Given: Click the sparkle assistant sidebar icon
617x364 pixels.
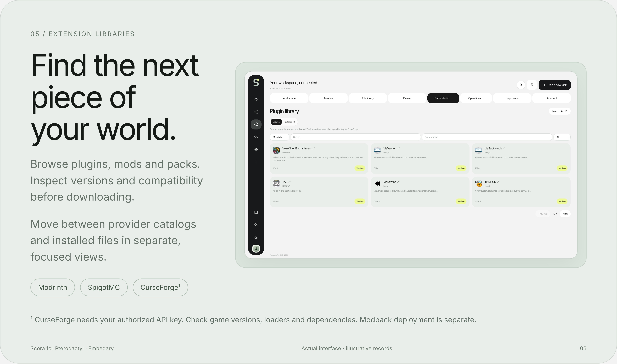Looking at the screenshot, I should click(256, 225).
